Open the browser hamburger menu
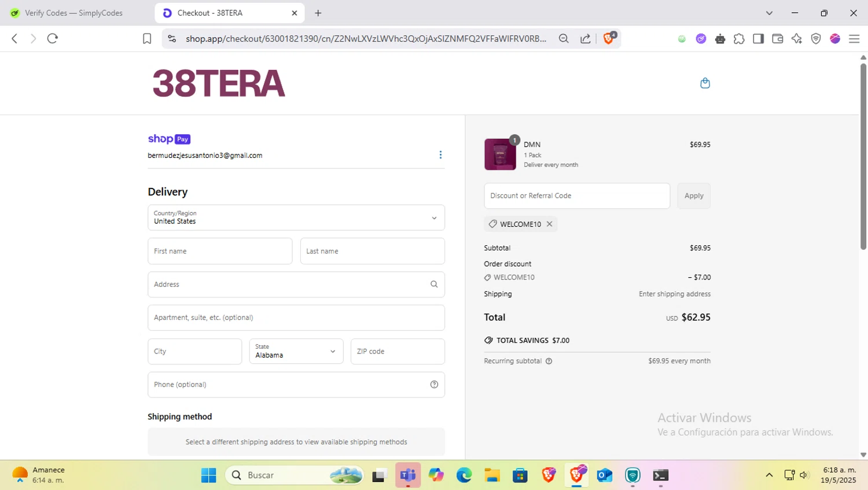This screenshot has height=490, width=868. (854, 39)
